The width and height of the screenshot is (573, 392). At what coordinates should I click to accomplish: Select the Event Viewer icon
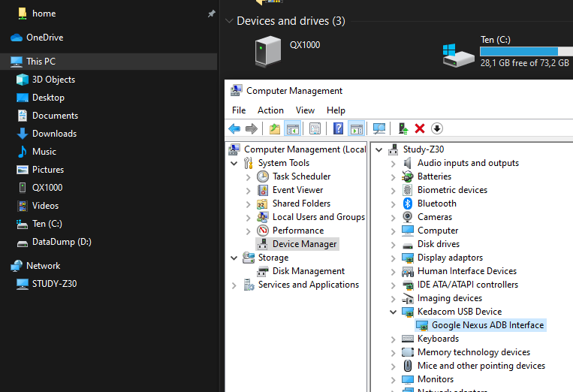pyautogui.click(x=262, y=190)
